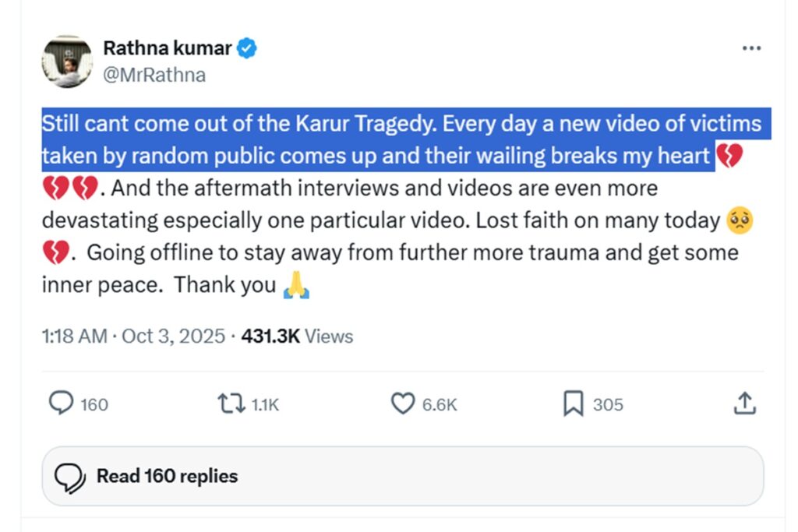Click the folded hands emoji after Thank you

pos(296,286)
